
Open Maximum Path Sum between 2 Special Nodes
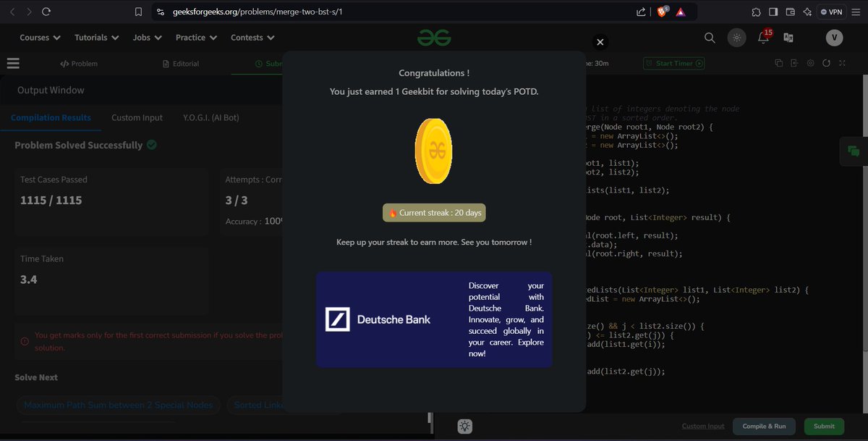tap(119, 405)
